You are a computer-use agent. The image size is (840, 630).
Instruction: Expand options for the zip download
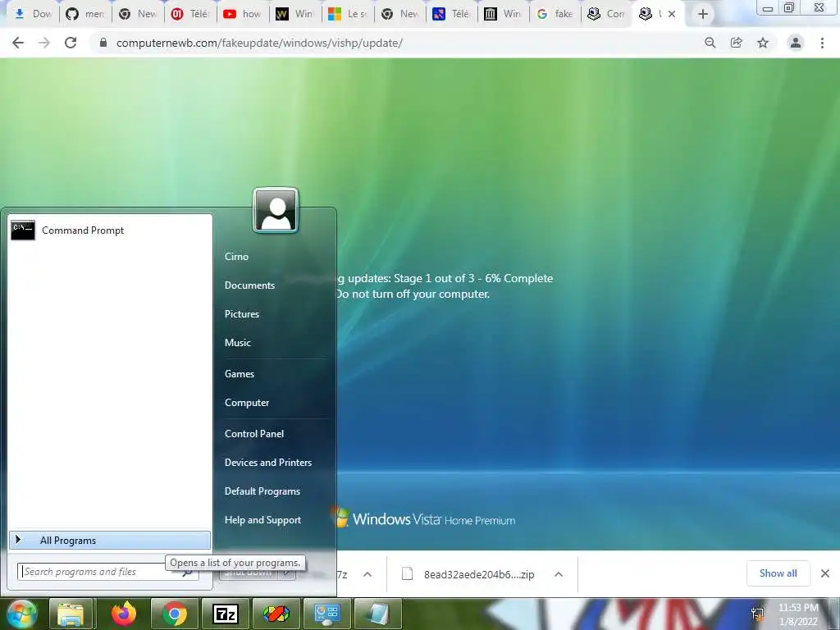pyautogui.click(x=558, y=574)
